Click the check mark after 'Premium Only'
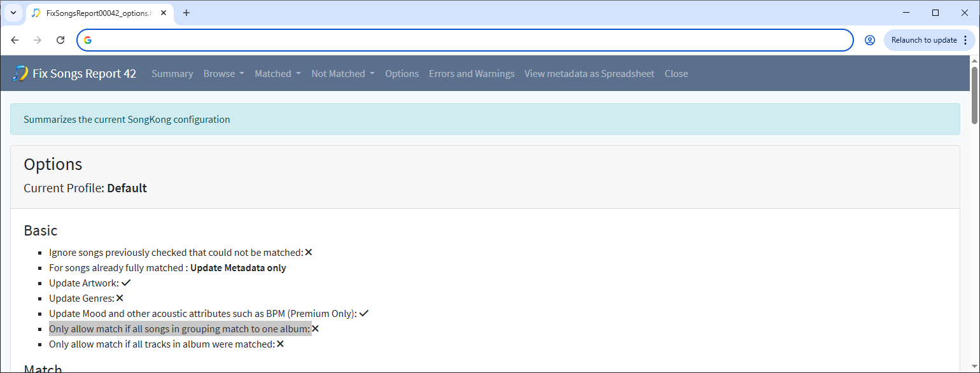980x373 pixels. click(x=364, y=313)
